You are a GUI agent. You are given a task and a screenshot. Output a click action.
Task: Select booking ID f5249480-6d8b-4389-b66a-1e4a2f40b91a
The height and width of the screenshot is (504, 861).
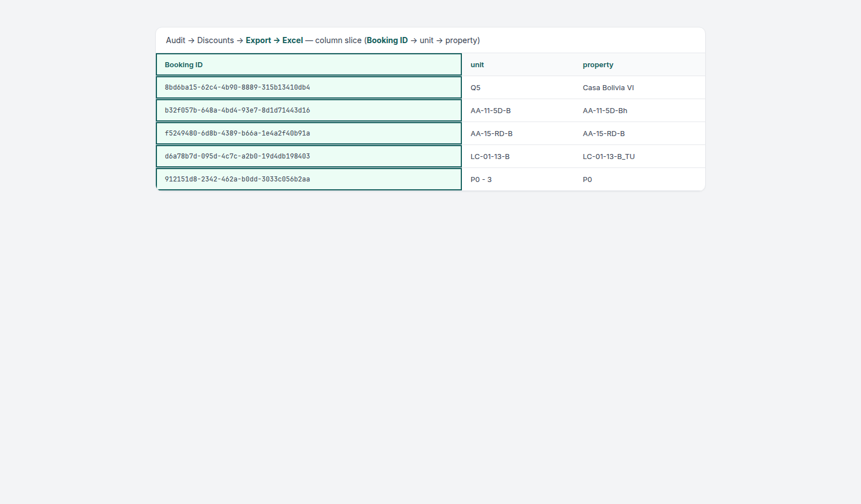[309, 133]
